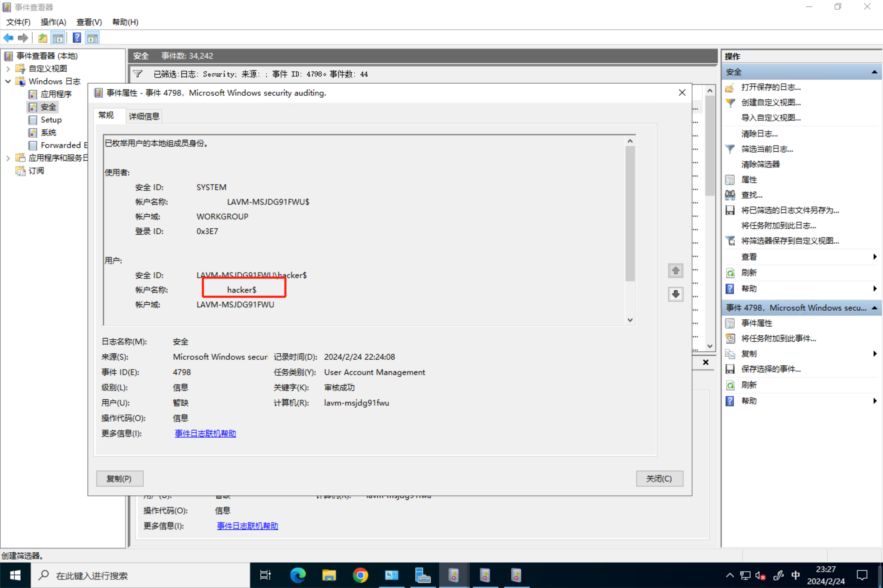Expand the Custom Views tree node
This screenshot has height=588, width=883.
[8, 68]
